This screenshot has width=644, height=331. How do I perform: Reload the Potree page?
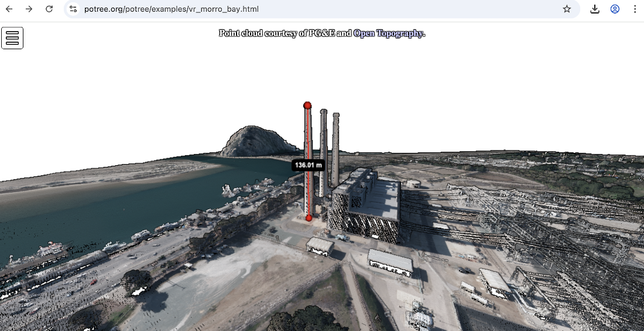point(49,9)
